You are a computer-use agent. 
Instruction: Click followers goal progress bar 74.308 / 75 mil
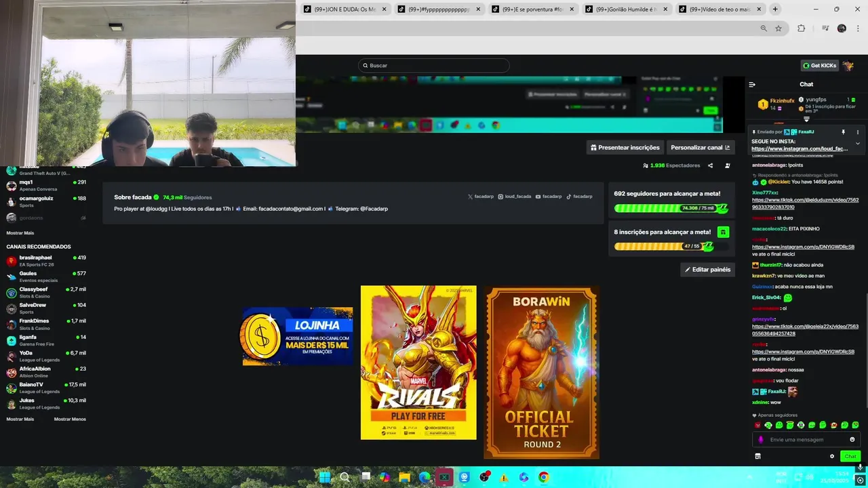pos(671,208)
